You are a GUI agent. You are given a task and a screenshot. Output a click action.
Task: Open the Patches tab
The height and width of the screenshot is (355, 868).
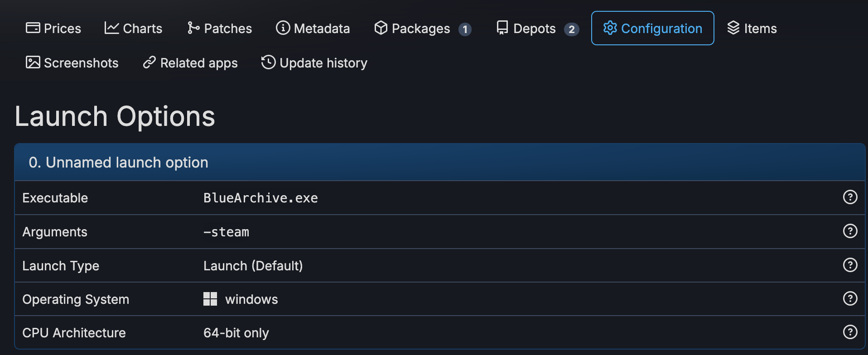[x=220, y=29]
